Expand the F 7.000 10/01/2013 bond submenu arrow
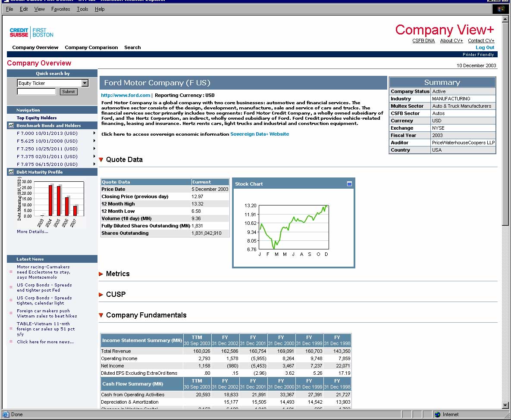The image size is (511, 420). 94,133
